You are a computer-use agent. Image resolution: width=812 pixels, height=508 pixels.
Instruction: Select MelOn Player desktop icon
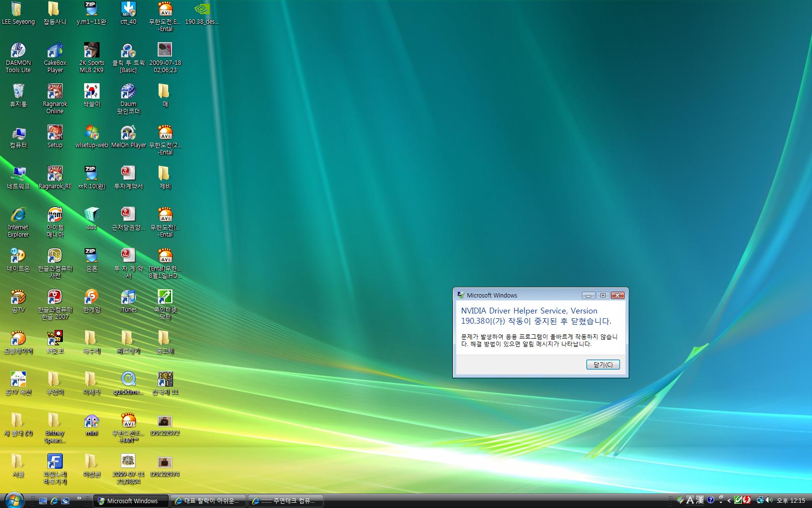click(129, 136)
